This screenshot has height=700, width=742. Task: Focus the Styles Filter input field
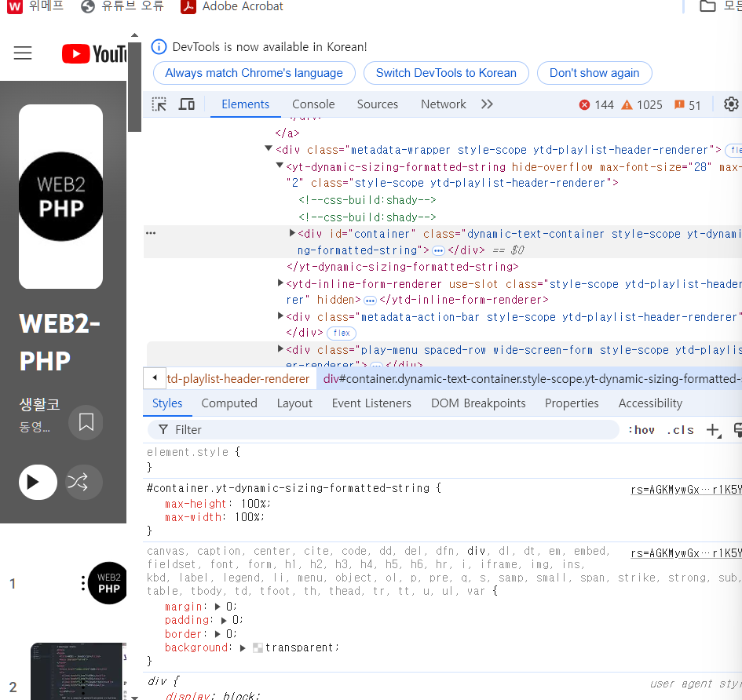[383, 430]
